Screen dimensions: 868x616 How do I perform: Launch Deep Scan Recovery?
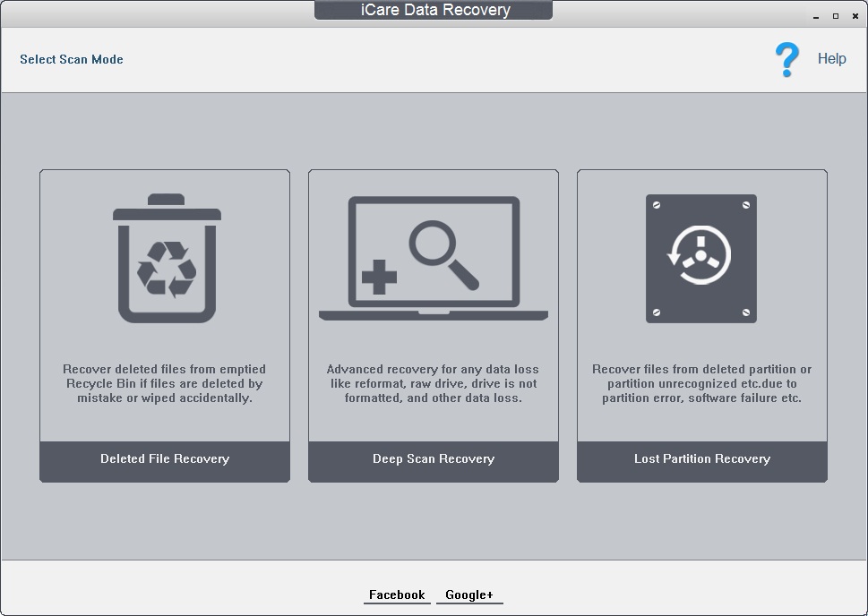tap(433, 458)
